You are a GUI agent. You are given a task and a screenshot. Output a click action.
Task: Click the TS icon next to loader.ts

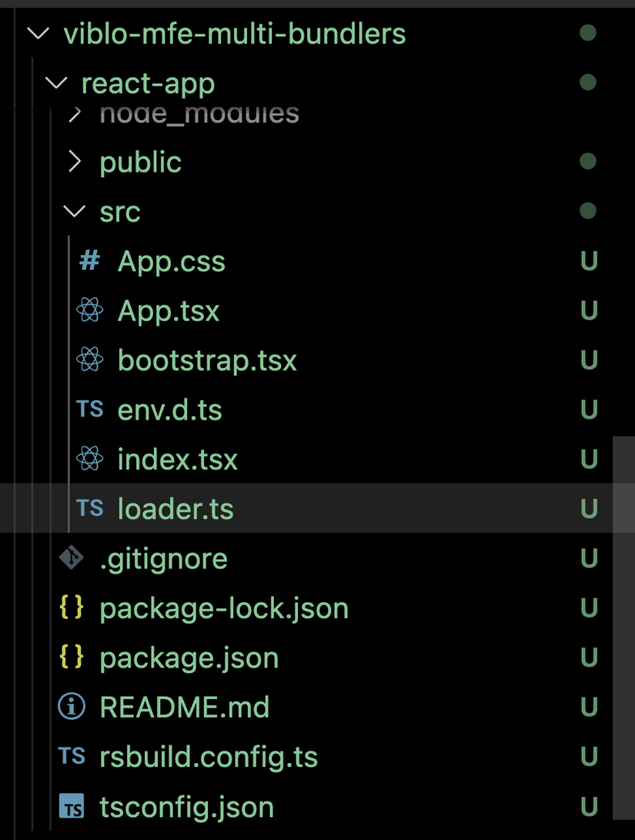pyautogui.click(x=90, y=508)
